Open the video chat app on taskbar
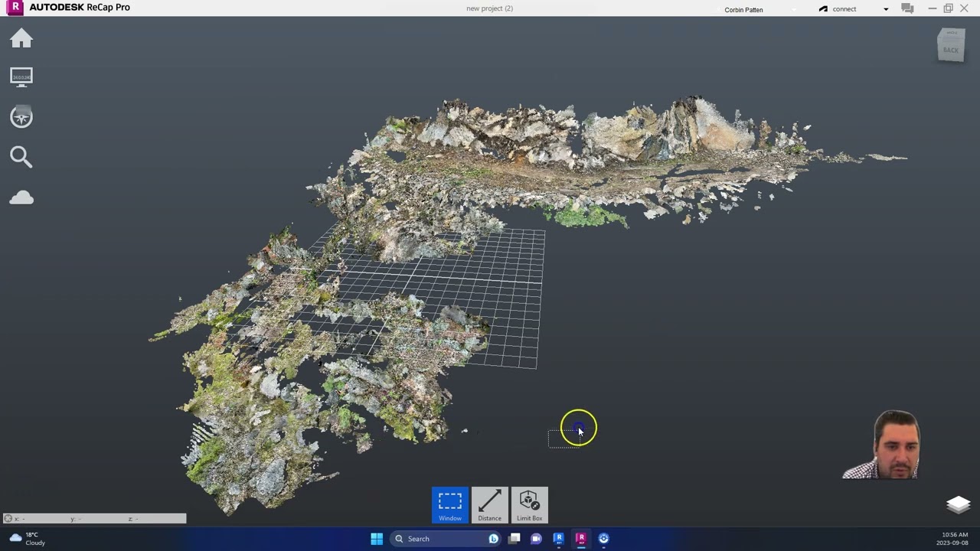 coord(536,539)
